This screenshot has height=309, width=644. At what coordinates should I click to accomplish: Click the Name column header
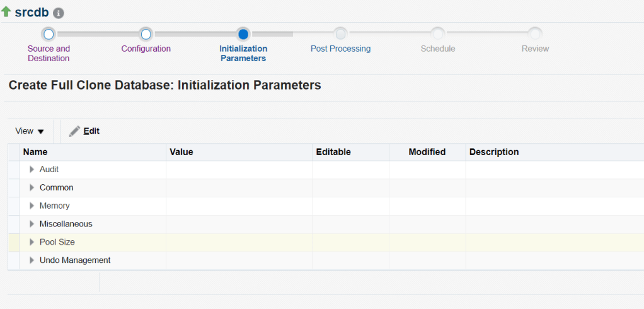(x=35, y=152)
